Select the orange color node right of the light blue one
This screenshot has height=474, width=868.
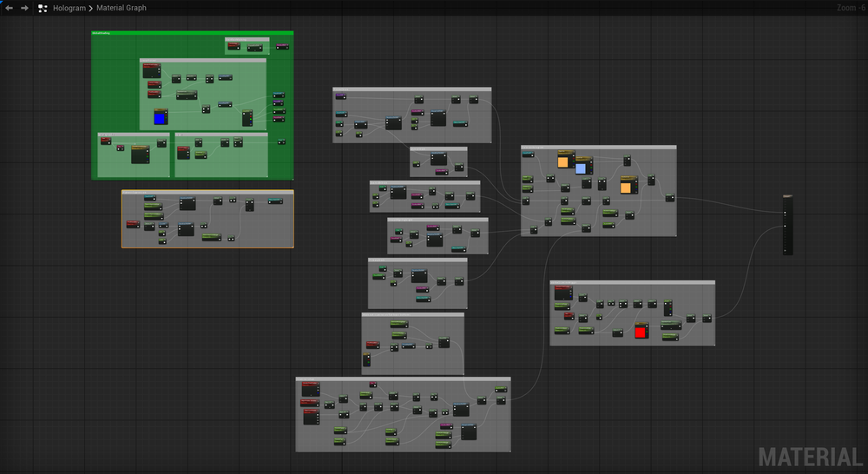(628, 185)
